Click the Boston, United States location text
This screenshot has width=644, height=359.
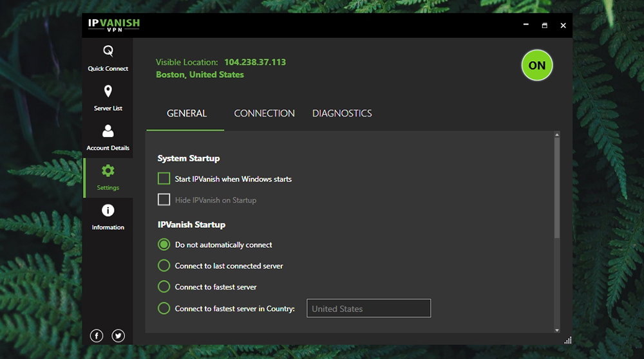click(x=200, y=75)
